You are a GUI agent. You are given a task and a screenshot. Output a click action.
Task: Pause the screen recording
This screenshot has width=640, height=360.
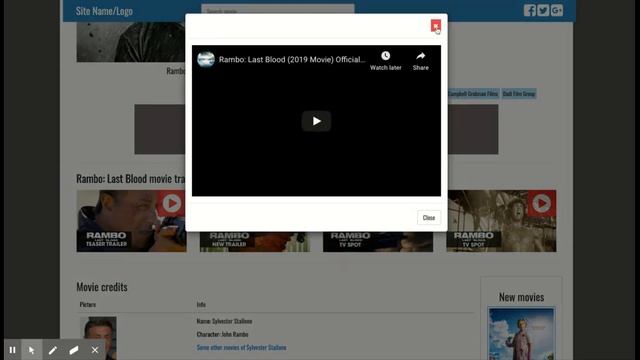pos(12,350)
